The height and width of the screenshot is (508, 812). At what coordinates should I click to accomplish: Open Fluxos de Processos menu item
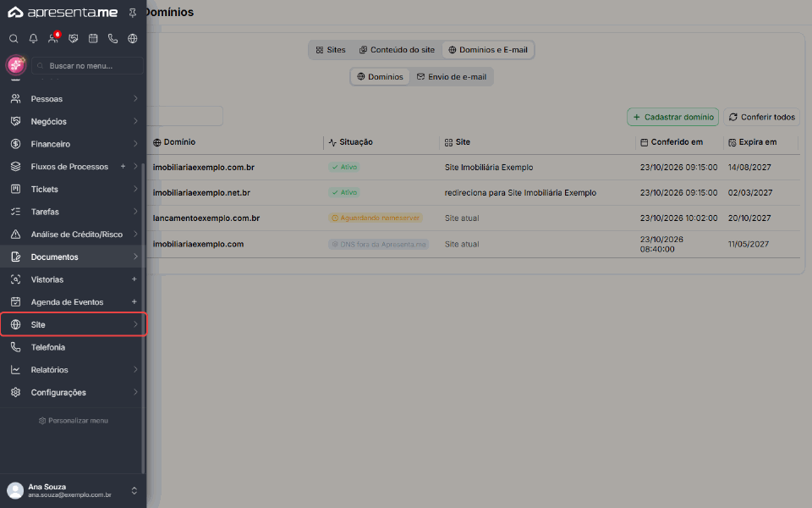[x=73, y=167]
